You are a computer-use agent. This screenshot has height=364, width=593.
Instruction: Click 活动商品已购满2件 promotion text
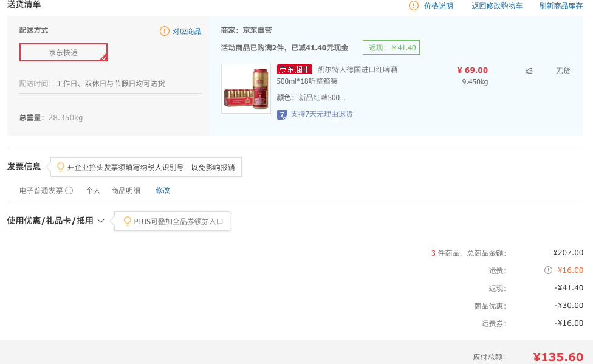[x=284, y=47]
